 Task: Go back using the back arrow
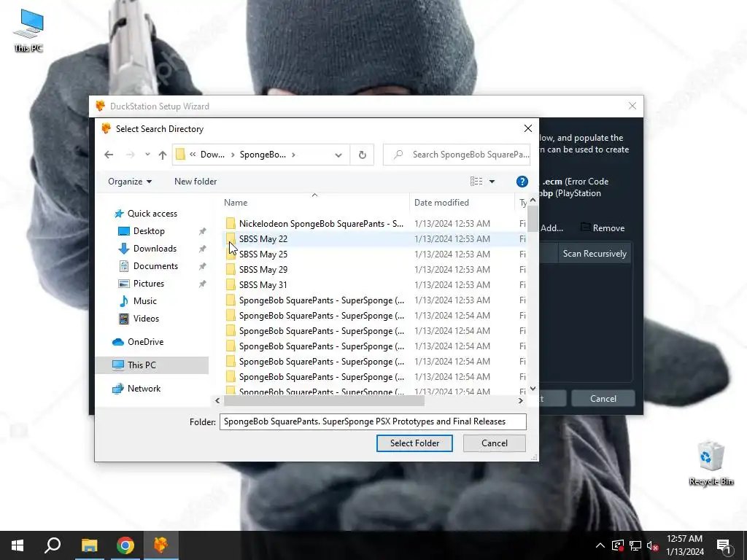tap(109, 155)
